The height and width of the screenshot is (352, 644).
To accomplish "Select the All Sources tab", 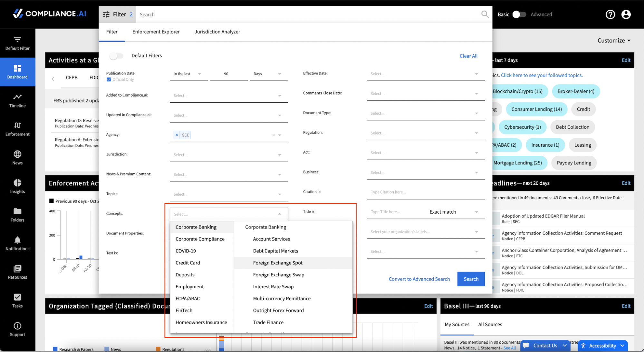I will (x=490, y=324).
